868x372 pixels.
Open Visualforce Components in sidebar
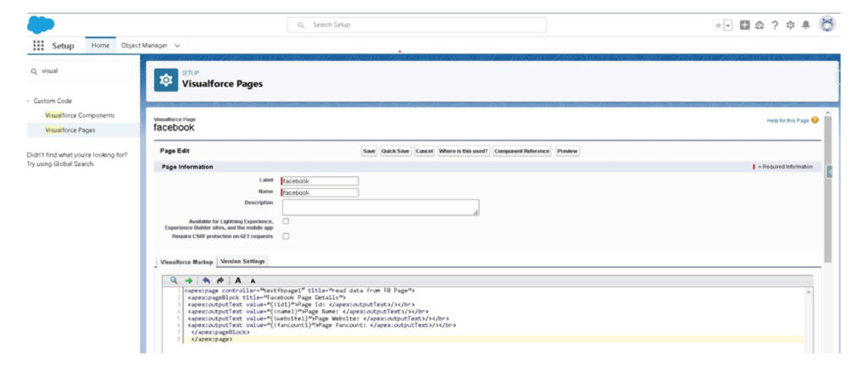tap(80, 115)
